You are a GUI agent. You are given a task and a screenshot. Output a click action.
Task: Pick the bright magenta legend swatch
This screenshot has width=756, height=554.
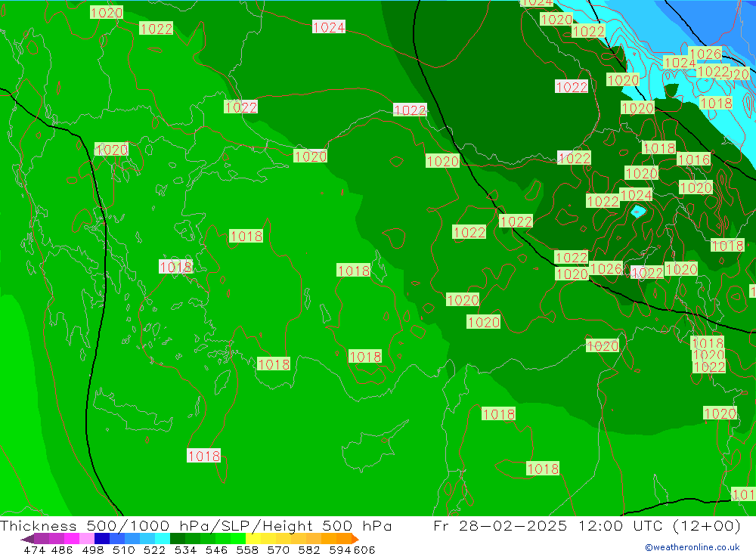pos(71,538)
